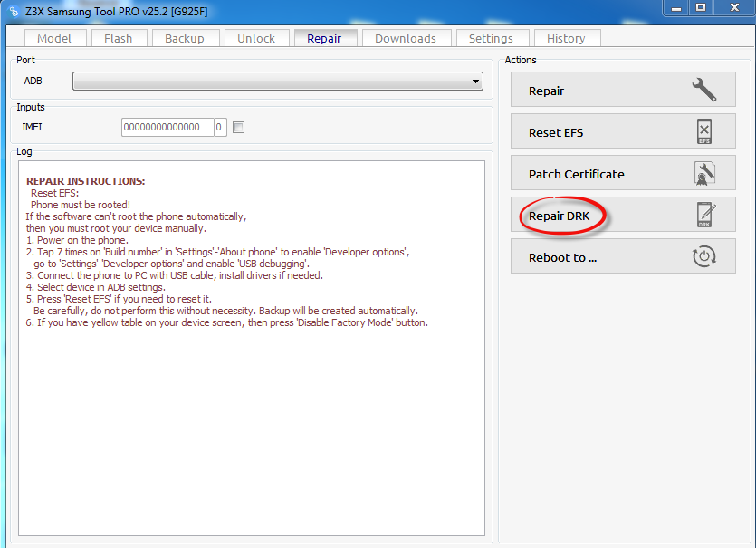Viewport: 756px width, 548px height.
Task: Click the wrench icon on Repair button
Action: (703, 90)
